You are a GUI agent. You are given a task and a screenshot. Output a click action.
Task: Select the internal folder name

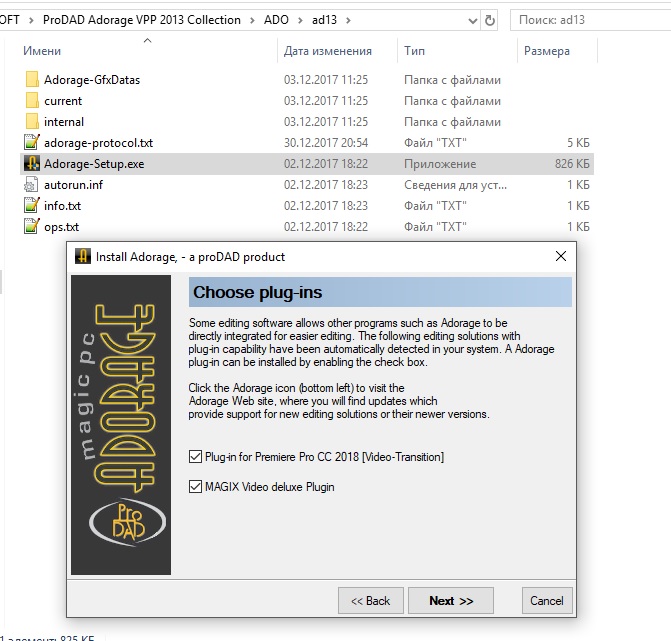click(x=64, y=122)
